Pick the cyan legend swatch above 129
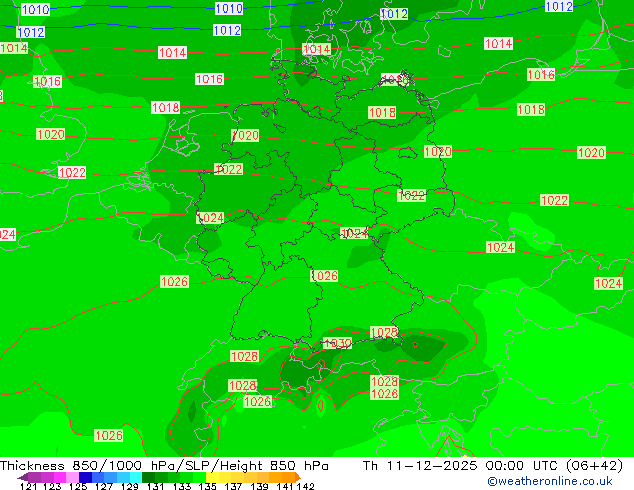This screenshot has height=490, width=634. pyautogui.click(x=136, y=477)
